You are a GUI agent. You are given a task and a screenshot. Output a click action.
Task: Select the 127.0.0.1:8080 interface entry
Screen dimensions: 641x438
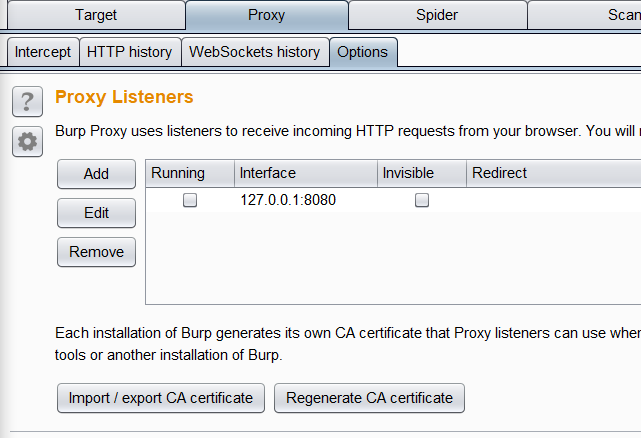(x=288, y=200)
